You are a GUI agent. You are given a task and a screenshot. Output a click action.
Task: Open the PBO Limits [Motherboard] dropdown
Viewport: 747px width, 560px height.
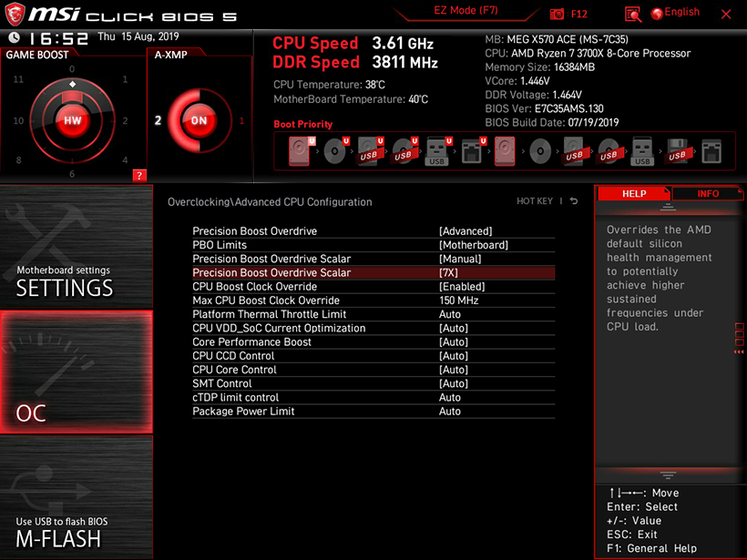pos(474,245)
